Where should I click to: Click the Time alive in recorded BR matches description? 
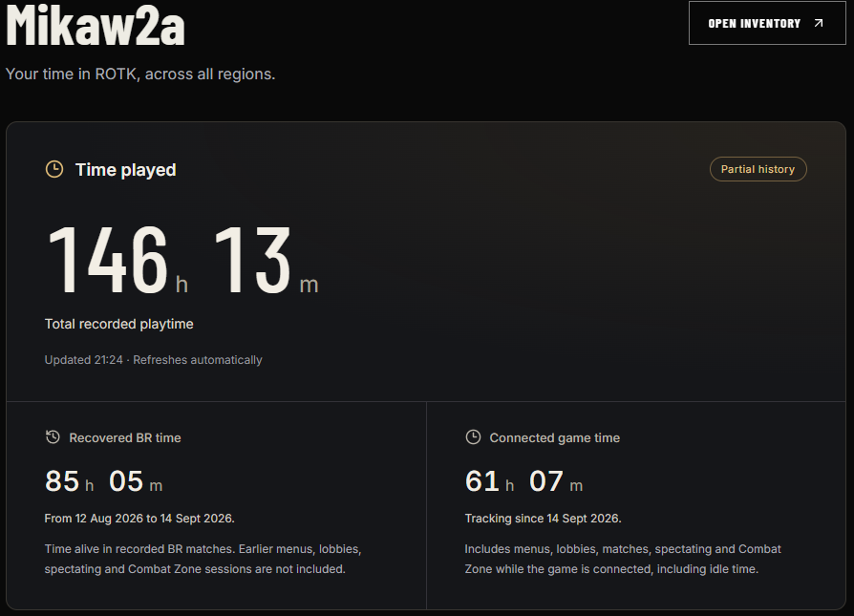(x=203, y=559)
